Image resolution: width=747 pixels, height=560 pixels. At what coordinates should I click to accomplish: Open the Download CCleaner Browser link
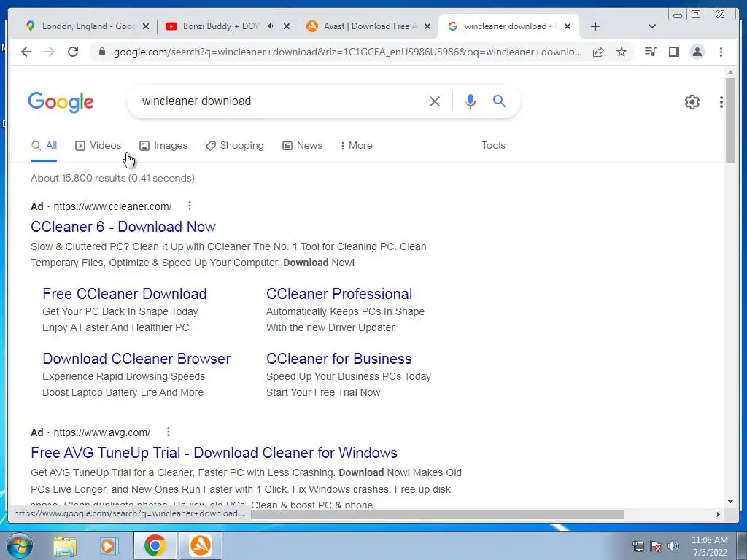(x=136, y=359)
